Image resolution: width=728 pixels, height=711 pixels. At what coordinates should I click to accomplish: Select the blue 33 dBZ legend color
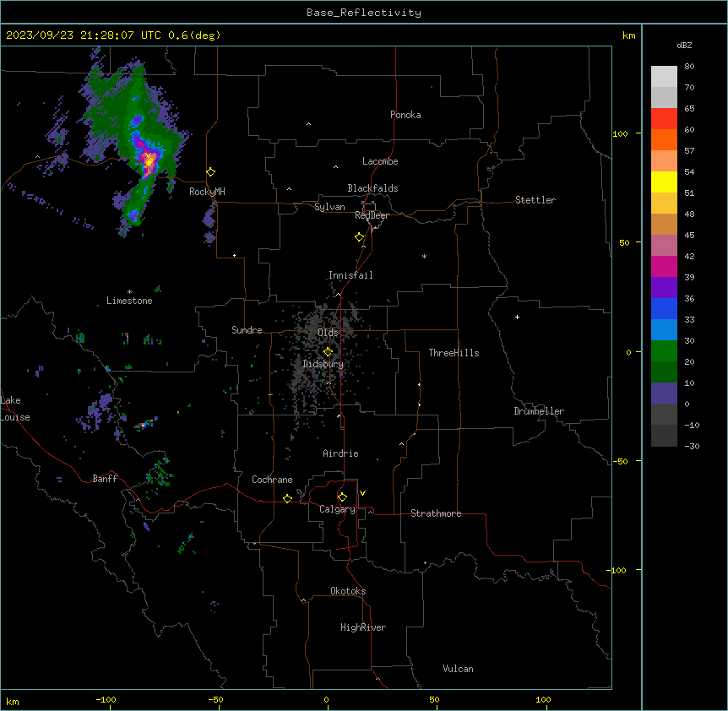(x=664, y=308)
